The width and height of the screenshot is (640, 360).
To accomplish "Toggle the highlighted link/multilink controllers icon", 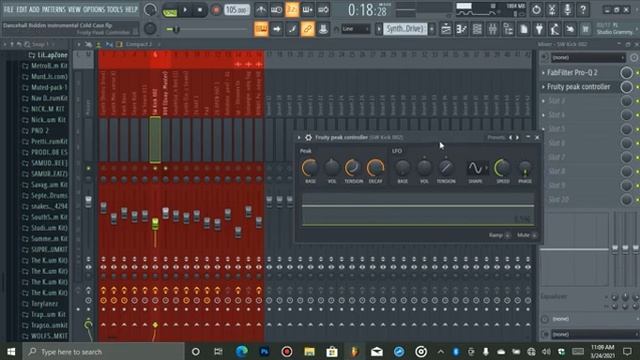I will tap(307, 29).
